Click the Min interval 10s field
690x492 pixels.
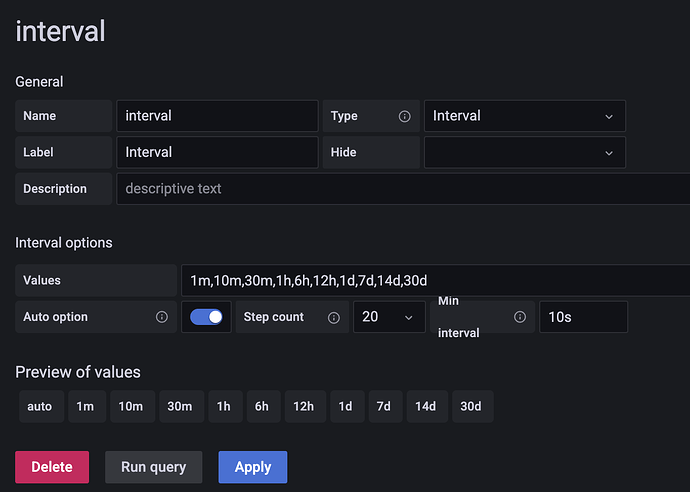coord(583,317)
